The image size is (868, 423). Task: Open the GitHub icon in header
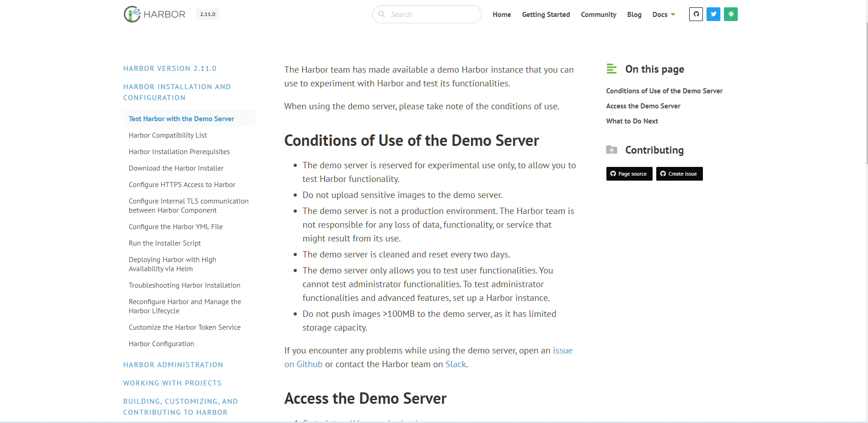(x=696, y=14)
